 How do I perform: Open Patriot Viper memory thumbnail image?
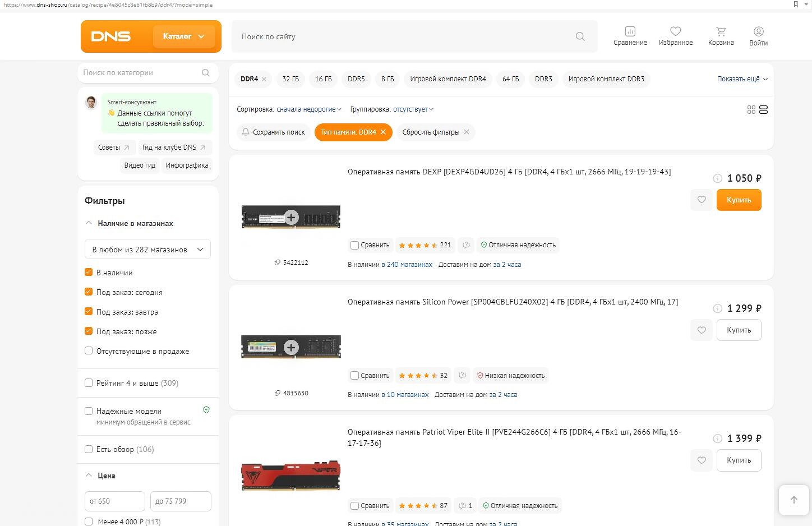[291, 477]
